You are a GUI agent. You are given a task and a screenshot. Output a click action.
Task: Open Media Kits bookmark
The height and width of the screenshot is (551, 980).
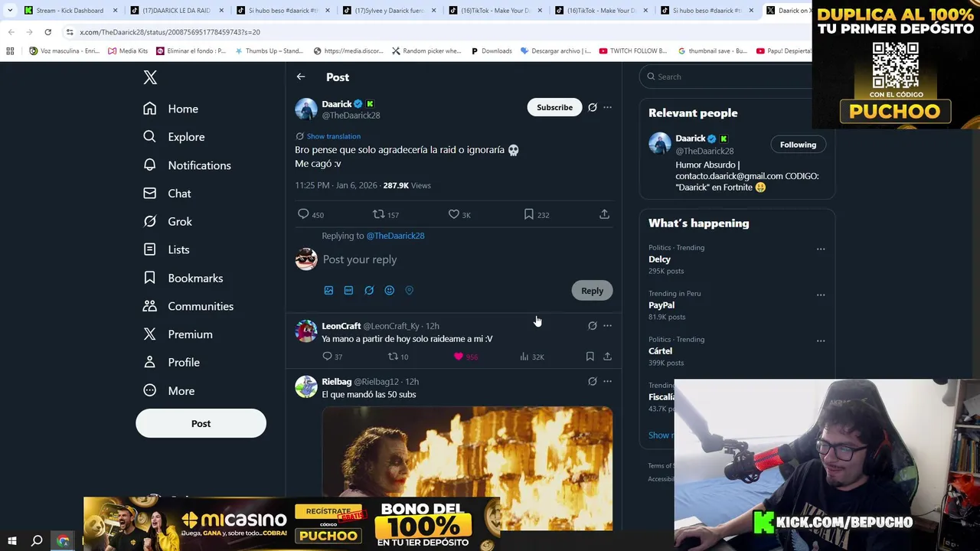click(x=128, y=51)
